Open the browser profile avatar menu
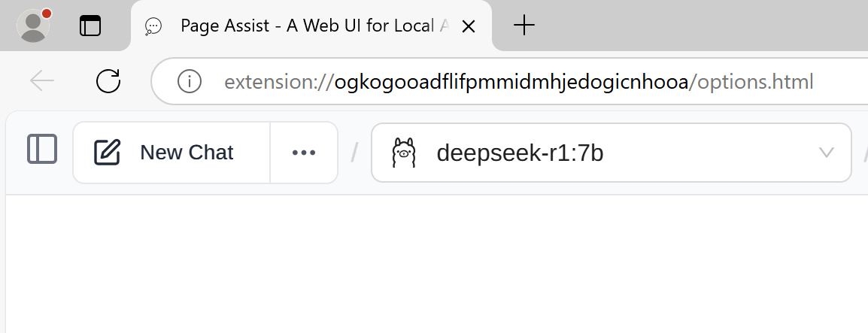This screenshot has width=868, height=333. pyautogui.click(x=32, y=26)
